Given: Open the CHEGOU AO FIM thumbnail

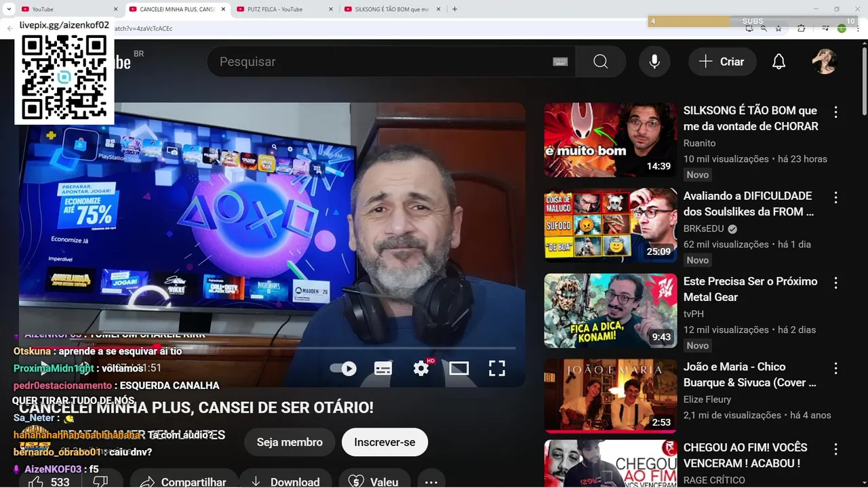Looking at the screenshot, I should tap(610, 464).
